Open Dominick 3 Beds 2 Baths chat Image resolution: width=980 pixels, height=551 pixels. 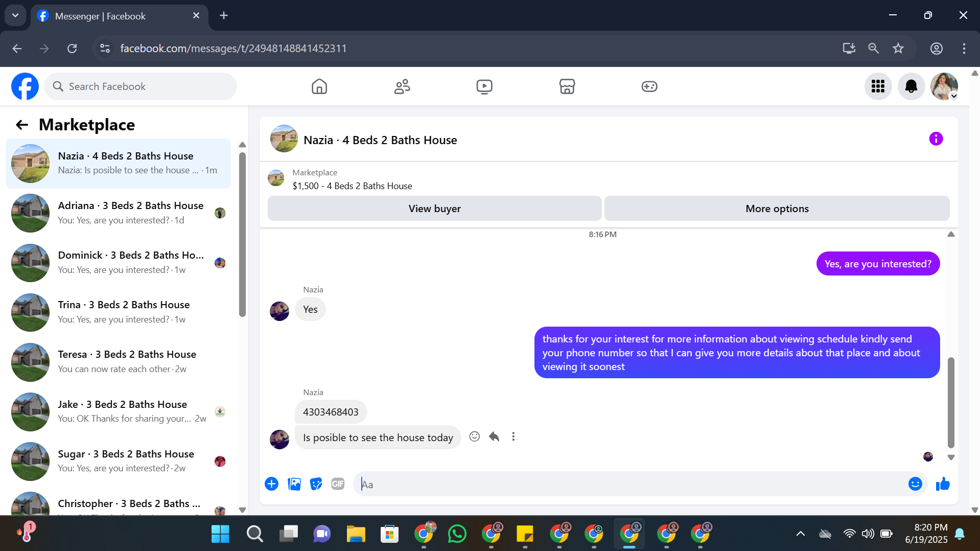pyautogui.click(x=118, y=263)
